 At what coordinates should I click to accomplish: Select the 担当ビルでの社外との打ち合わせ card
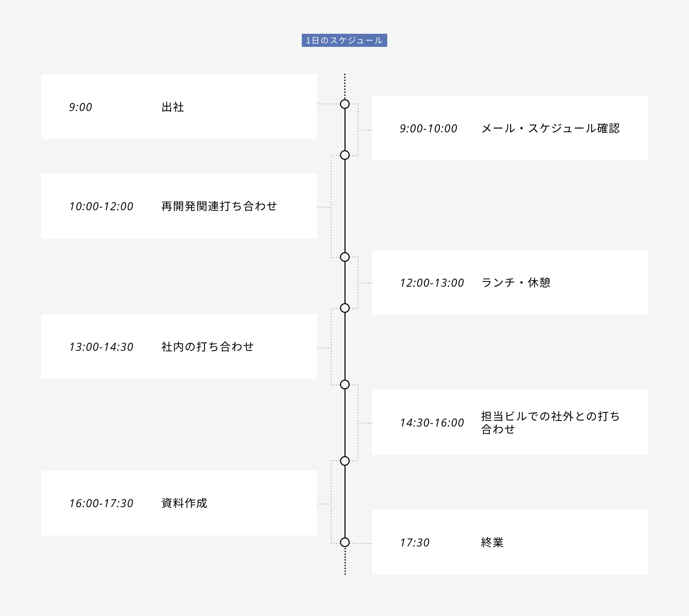510,422
